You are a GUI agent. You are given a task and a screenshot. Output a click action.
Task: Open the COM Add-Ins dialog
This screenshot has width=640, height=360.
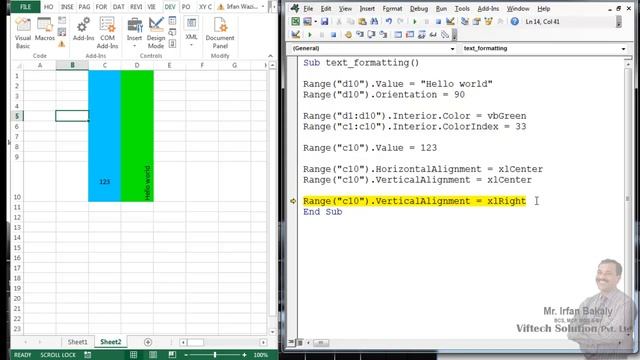pyautogui.click(x=107, y=33)
